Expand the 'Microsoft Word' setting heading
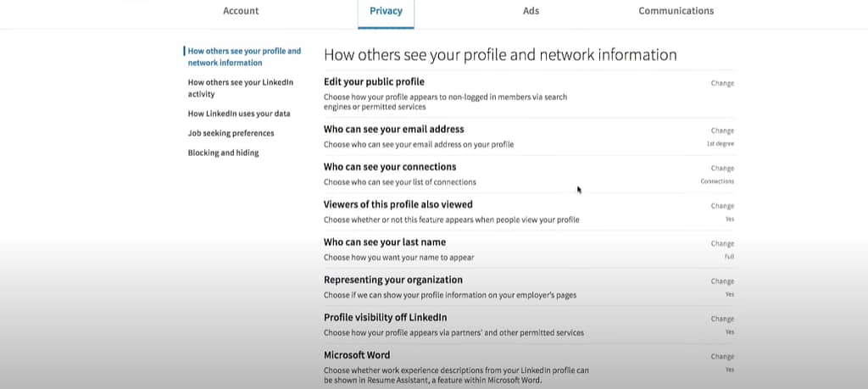 tap(357, 355)
